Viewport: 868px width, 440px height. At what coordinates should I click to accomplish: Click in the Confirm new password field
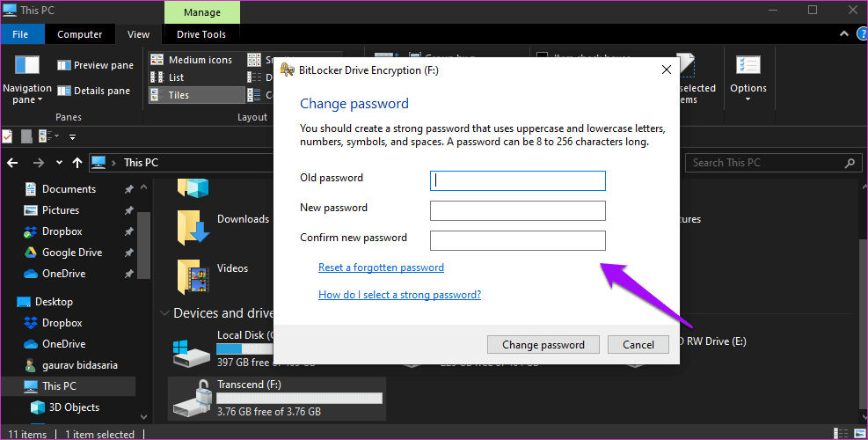tap(518, 240)
